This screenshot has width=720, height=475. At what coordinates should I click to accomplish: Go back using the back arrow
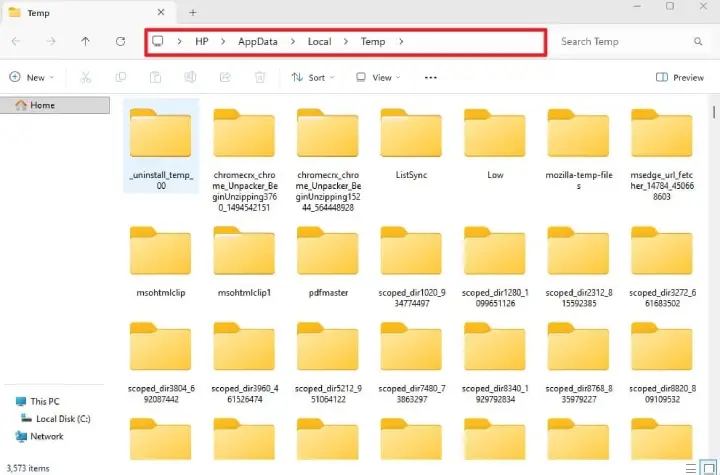(x=16, y=41)
